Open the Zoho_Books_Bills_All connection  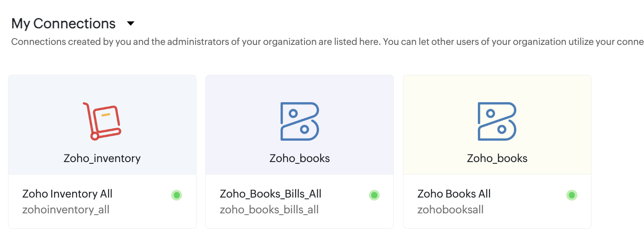click(x=270, y=194)
